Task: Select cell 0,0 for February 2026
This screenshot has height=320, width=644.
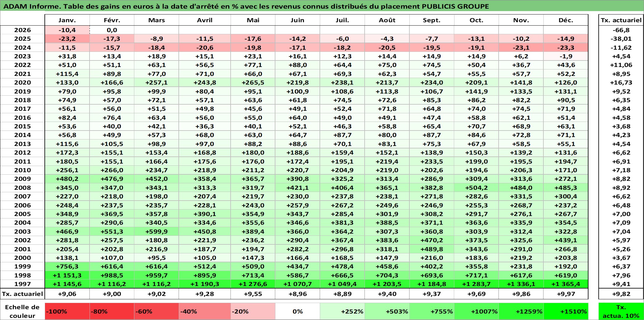Action: 112,30
